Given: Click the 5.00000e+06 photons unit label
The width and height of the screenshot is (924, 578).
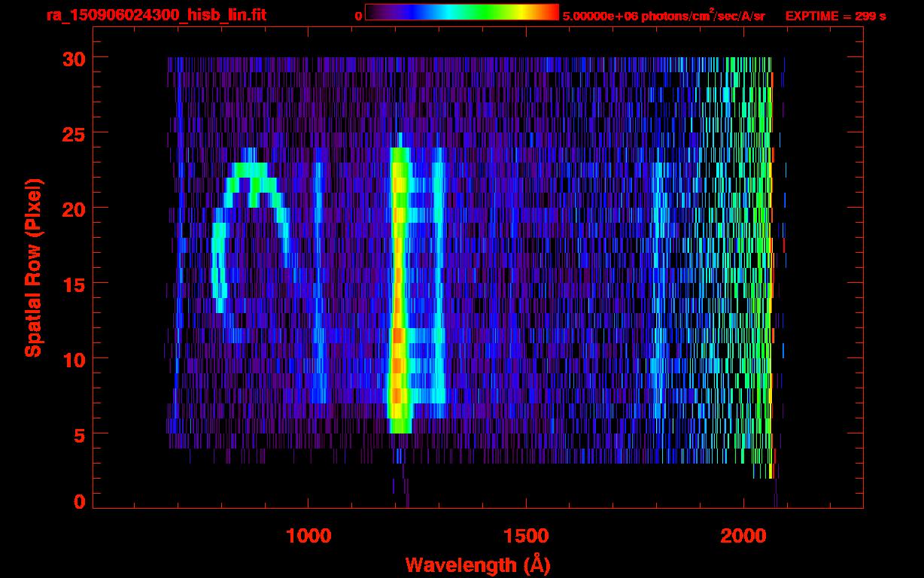Looking at the screenshot, I should [x=664, y=16].
